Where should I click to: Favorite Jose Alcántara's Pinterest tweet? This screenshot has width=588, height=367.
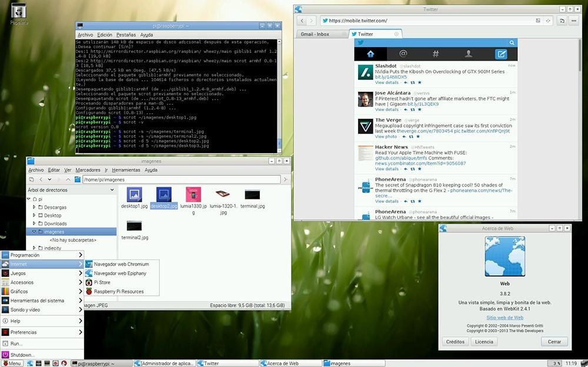coord(420,109)
